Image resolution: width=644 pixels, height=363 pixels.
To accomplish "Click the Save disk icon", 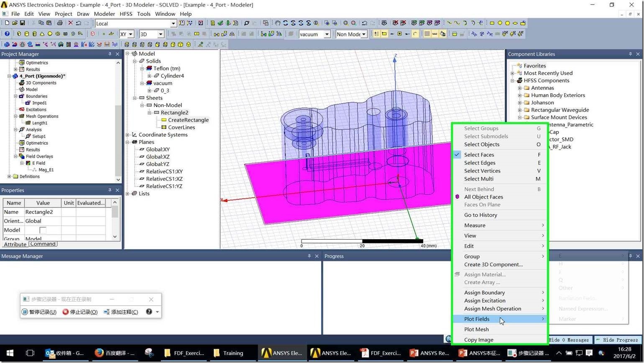I will (23, 23).
